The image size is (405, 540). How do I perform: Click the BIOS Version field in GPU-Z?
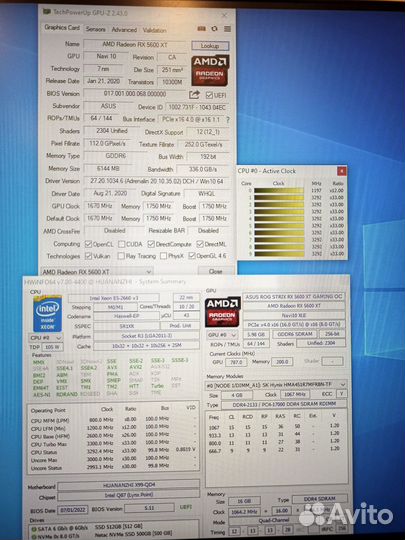135,94
